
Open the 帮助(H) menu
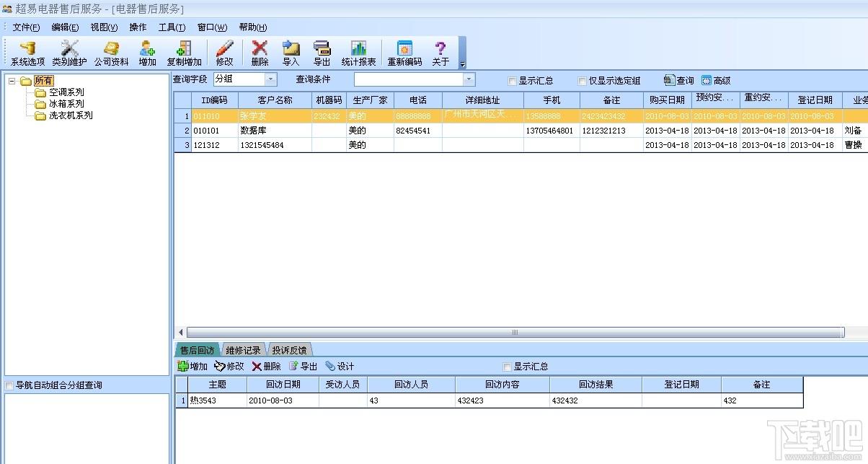252,27
